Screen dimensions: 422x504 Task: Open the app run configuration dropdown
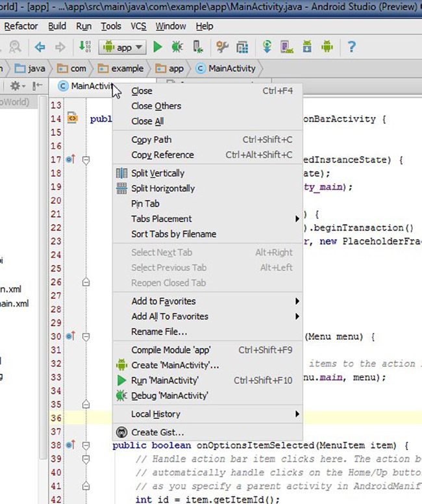pyautogui.click(x=122, y=47)
